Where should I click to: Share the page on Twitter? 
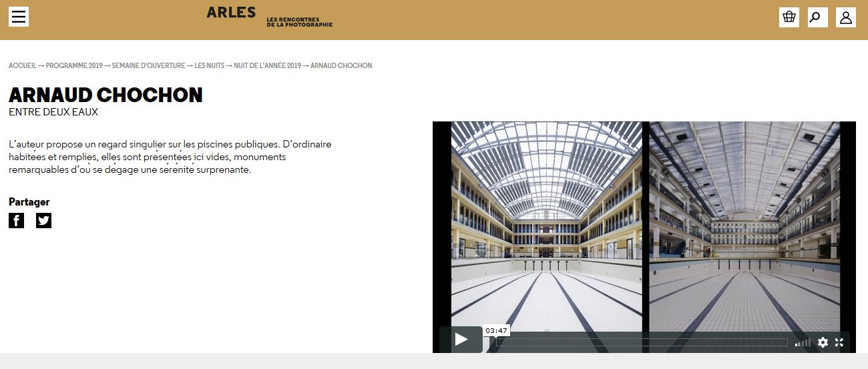click(43, 220)
